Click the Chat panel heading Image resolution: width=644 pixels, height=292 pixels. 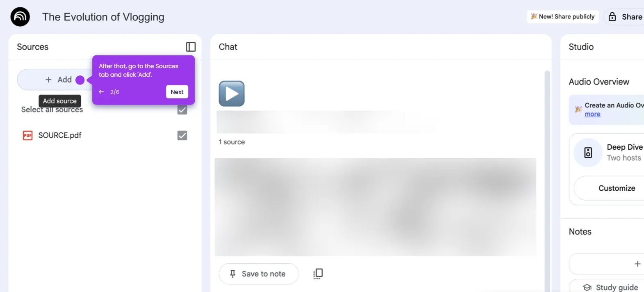coord(228,47)
